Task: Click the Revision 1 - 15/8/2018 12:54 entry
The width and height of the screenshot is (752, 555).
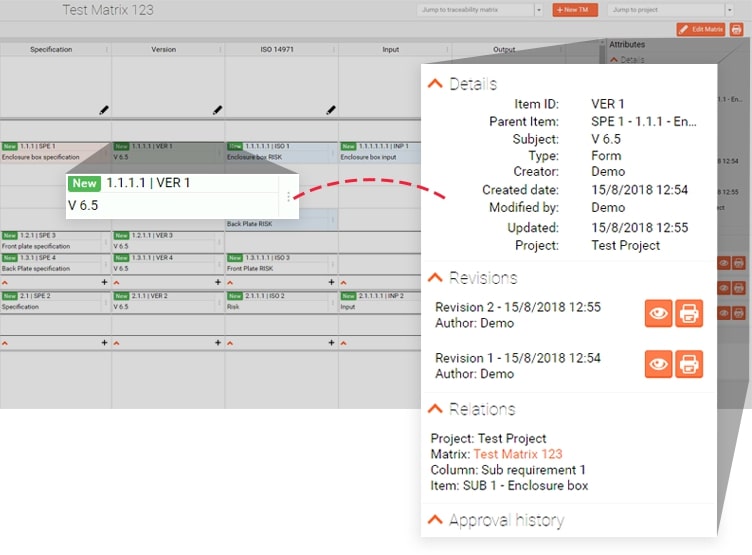Action: [518, 365]
